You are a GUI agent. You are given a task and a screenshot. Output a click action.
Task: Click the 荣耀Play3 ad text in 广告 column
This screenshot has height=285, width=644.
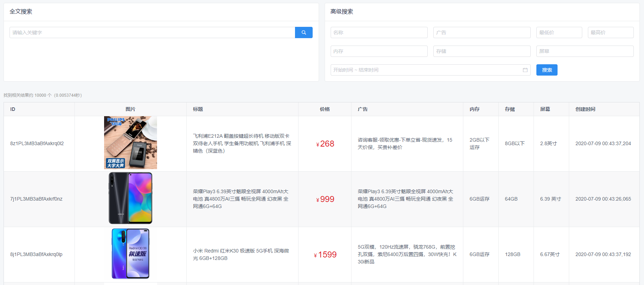coord(406,199)
